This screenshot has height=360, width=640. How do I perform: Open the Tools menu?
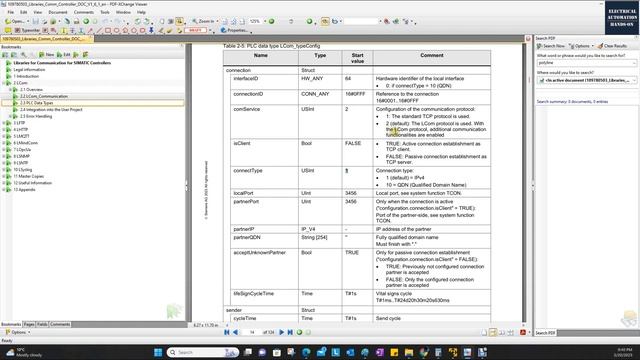pyautogui.click(x=105, y=12)
